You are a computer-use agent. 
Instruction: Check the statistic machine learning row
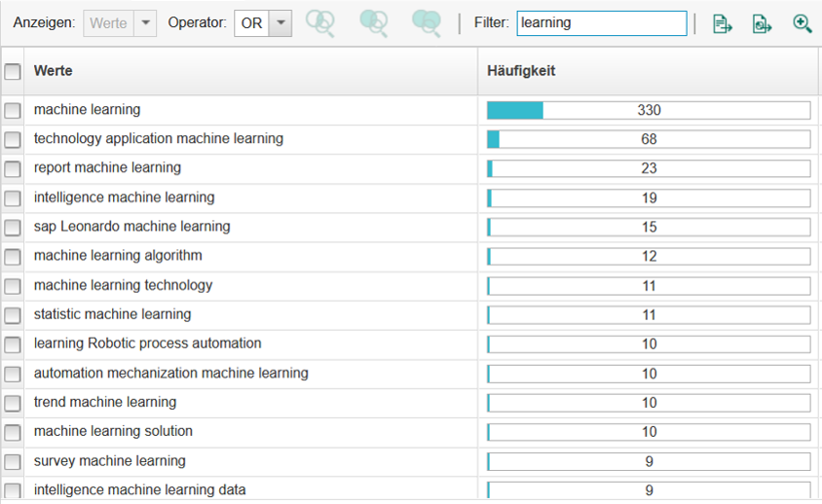coord(13,315)
